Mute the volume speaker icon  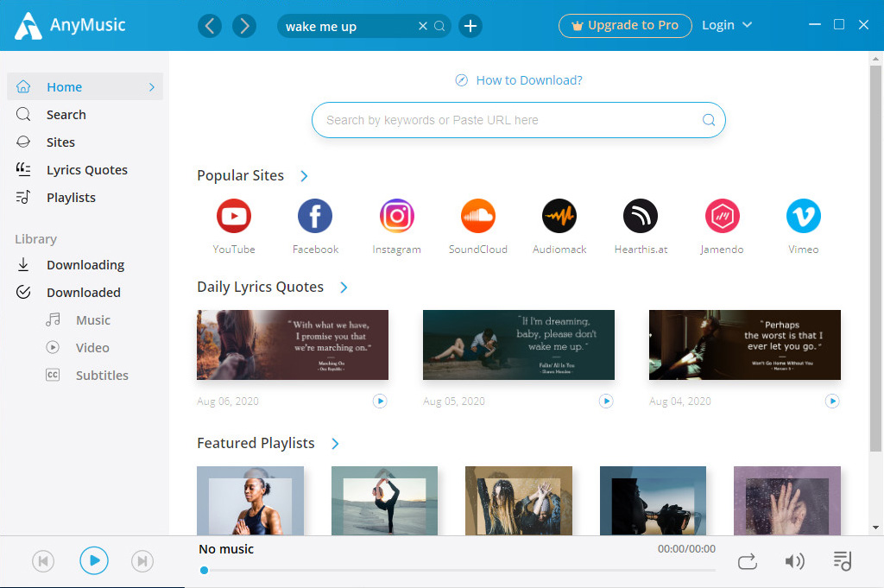coord(794,561)
